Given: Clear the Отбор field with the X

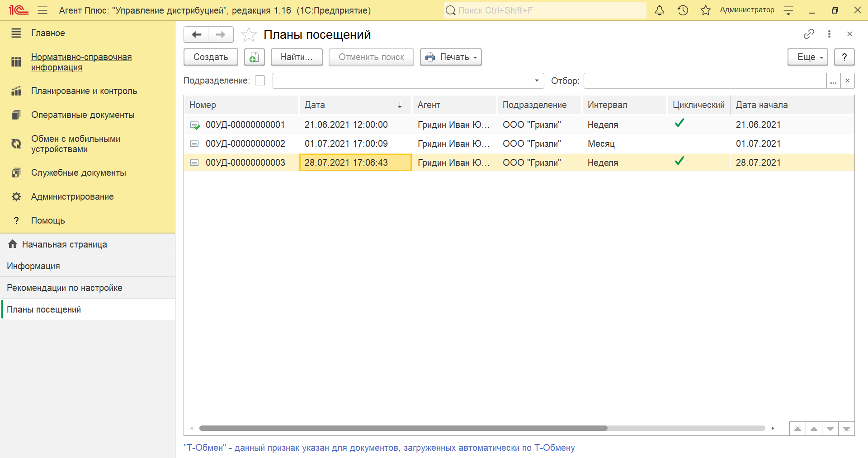Looking at the screenshot, I should click(x=847, y=80).
